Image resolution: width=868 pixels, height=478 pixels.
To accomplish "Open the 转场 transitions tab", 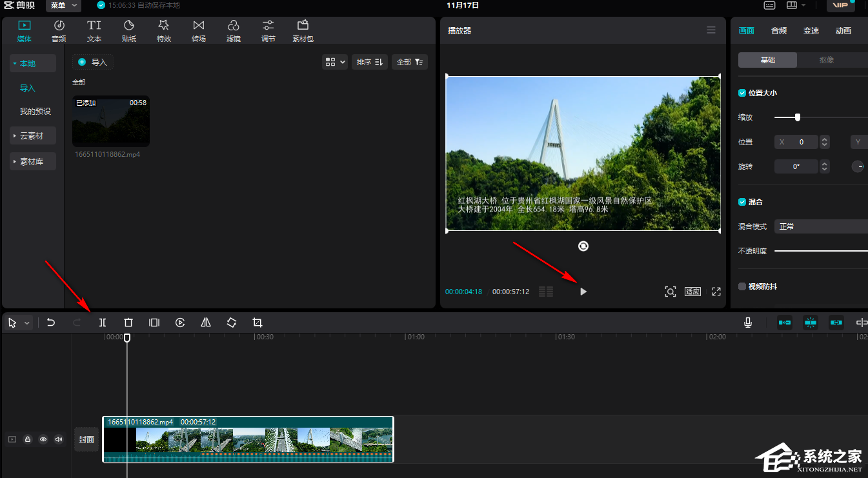I will (199, 31).
